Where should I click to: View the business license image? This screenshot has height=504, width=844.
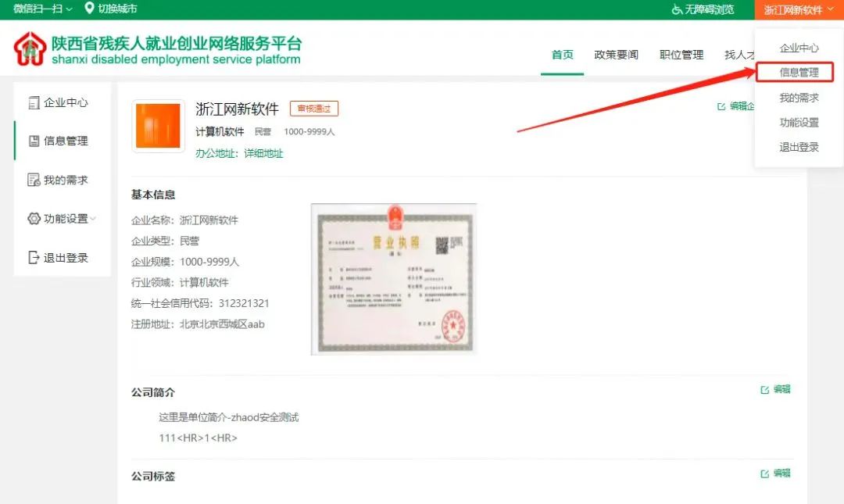395,279
